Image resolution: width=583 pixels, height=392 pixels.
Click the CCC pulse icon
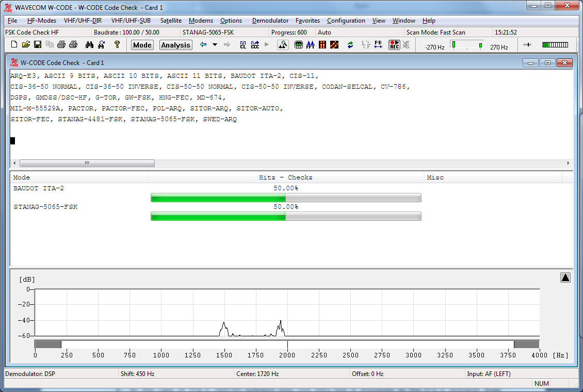click(255, 44)
